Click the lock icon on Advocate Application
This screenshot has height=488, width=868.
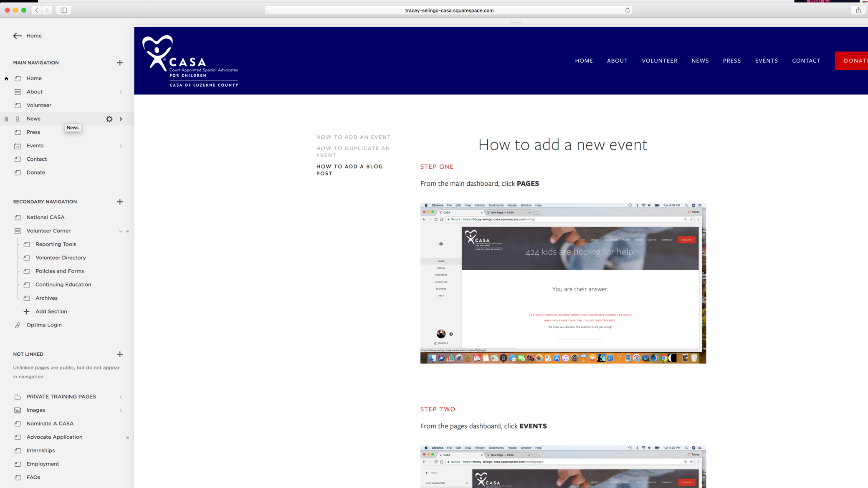pos(127,437)
